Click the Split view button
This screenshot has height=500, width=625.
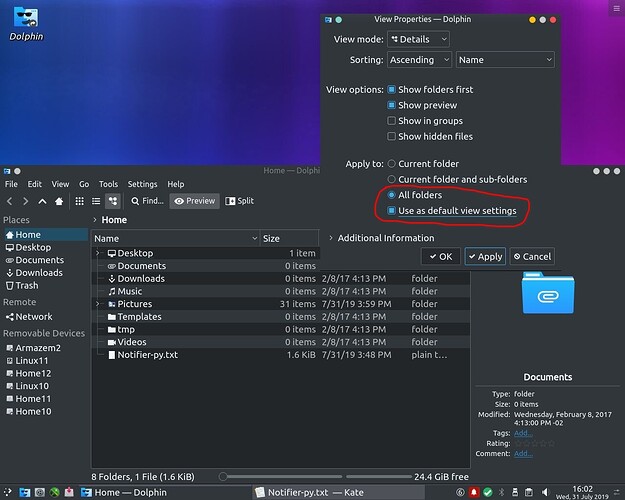pyautogui.click(x=240, y=201)
